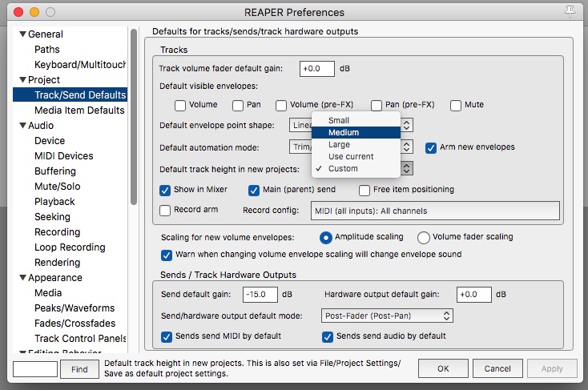Collapse the General tree section
This screenshot has height=390, width=588.
point(22,34)
